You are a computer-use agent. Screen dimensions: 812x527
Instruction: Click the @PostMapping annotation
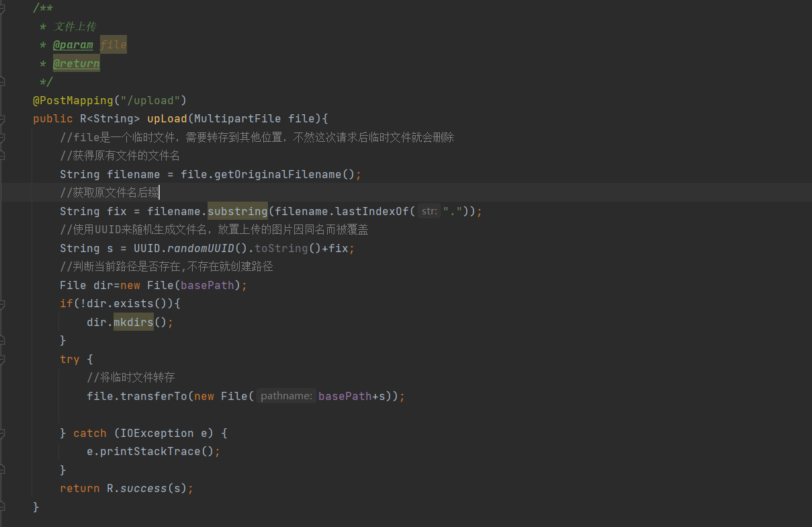point(73,100)
